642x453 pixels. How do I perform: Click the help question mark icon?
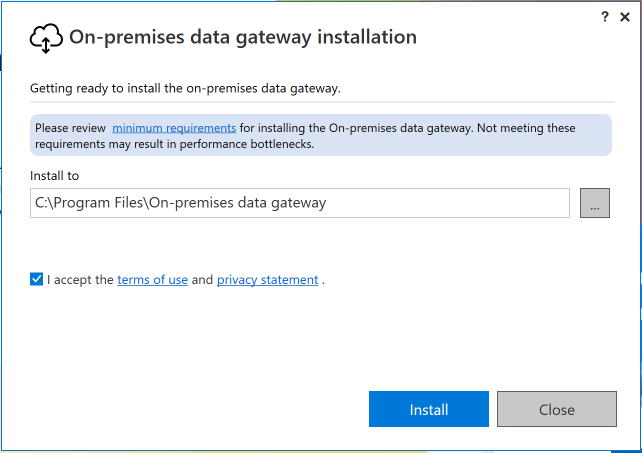(x=605, y=17)
